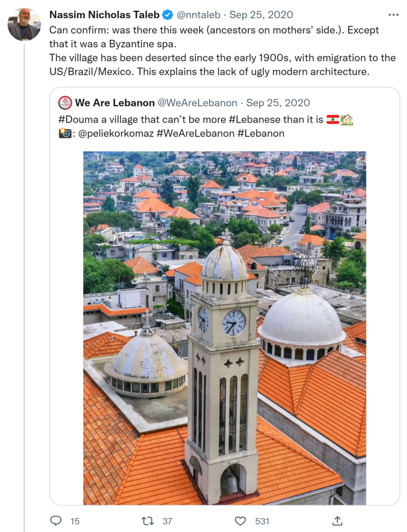Open the We Are Lebanon account name
Image resolution: width=407 pixels, height=532 pixels.
(115, 103)
